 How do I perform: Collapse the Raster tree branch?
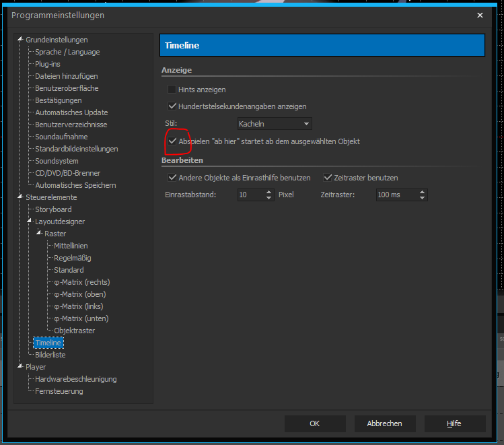[39, 234]
